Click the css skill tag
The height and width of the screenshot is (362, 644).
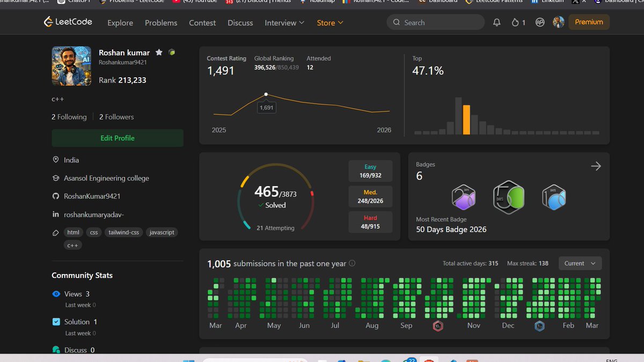point(94,233)
